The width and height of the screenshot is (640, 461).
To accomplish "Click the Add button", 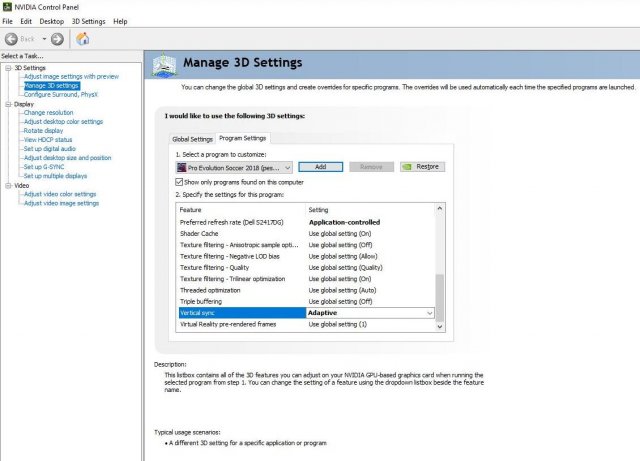I will [x=320, y=167].
